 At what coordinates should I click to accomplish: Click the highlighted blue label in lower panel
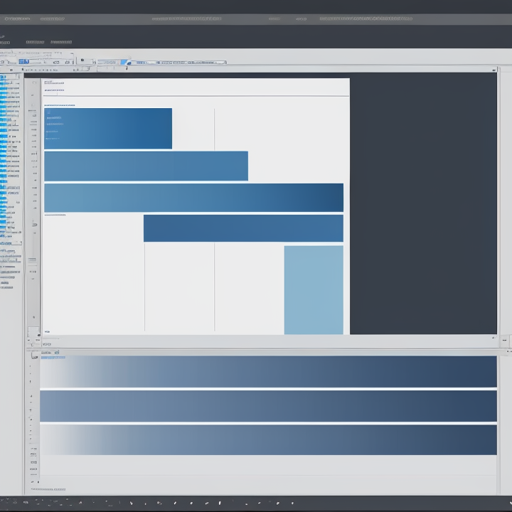tap(53, 357)
